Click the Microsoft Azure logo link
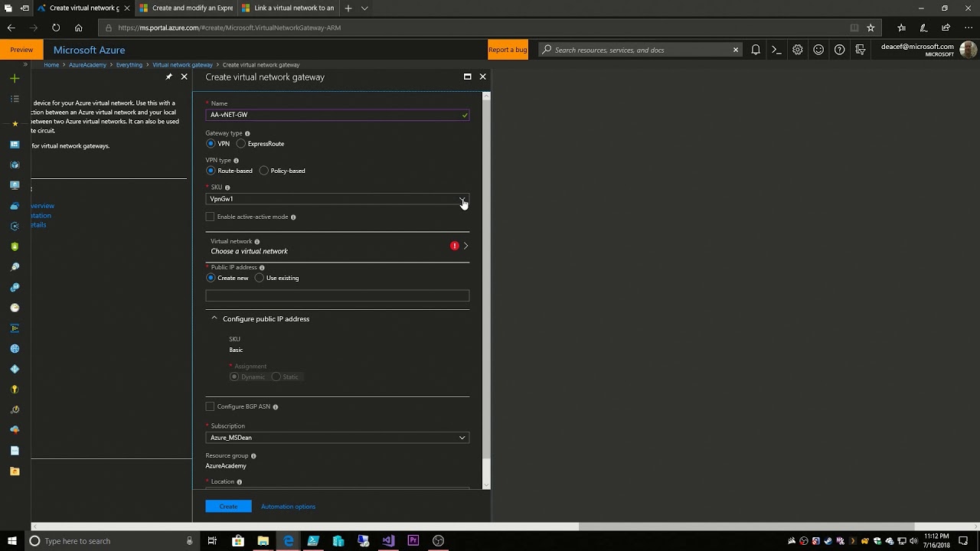 (89, 50)
